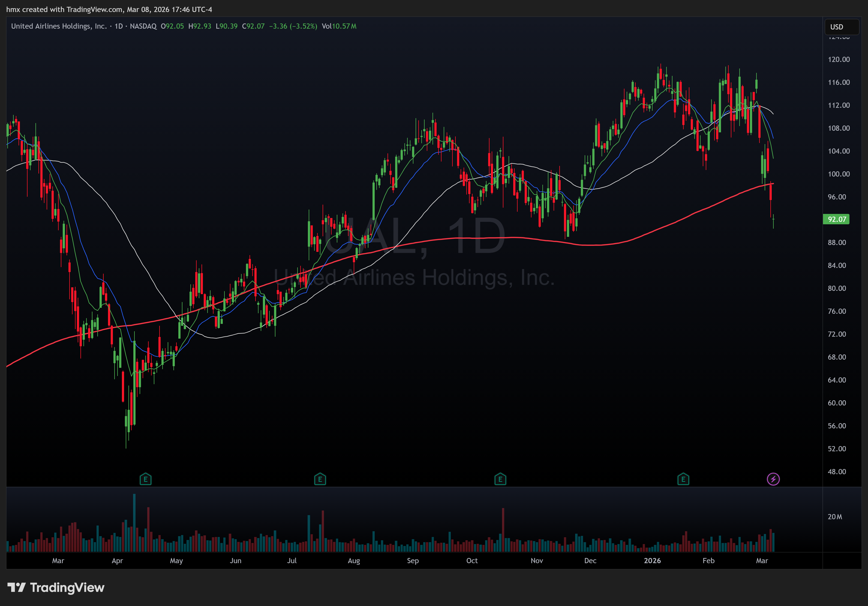Click the 2026 label on the time axis
Image resolution: width=868 pixels, height=606 pixels.
coord(653,561)
